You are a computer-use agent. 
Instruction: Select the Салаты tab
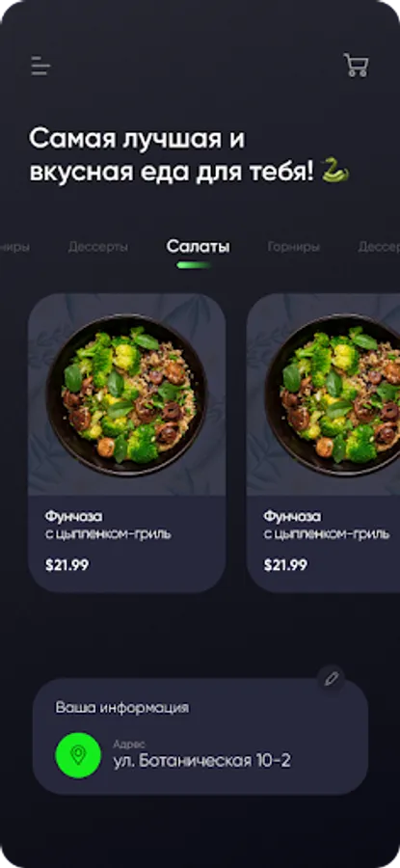(198, 247)
